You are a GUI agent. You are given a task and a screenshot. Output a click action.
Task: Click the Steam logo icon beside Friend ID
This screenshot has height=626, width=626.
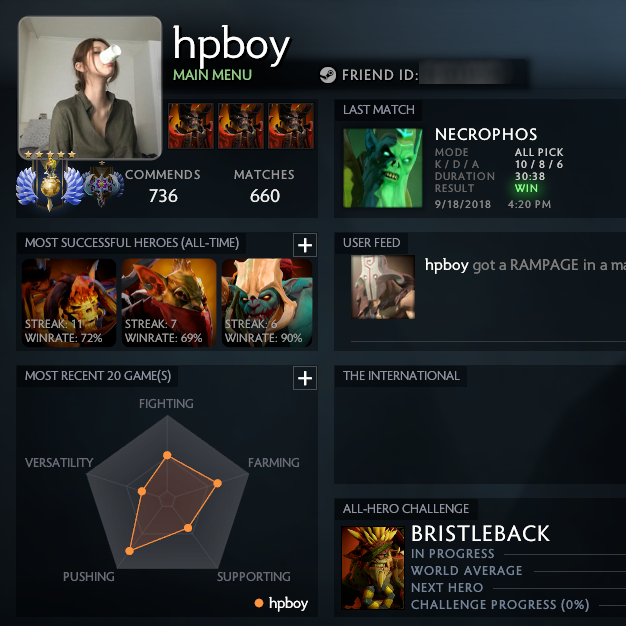pyautogui.click(x=327, y=75)
